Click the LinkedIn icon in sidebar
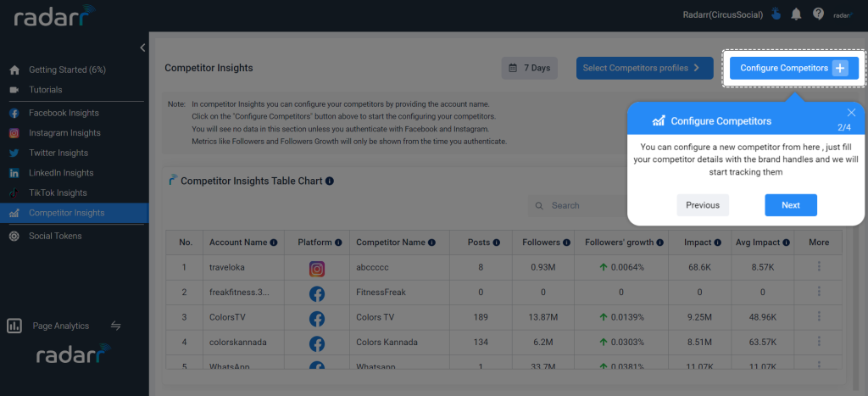The height and width of the screenshot is (396, 868). click(x=14, y=173)
